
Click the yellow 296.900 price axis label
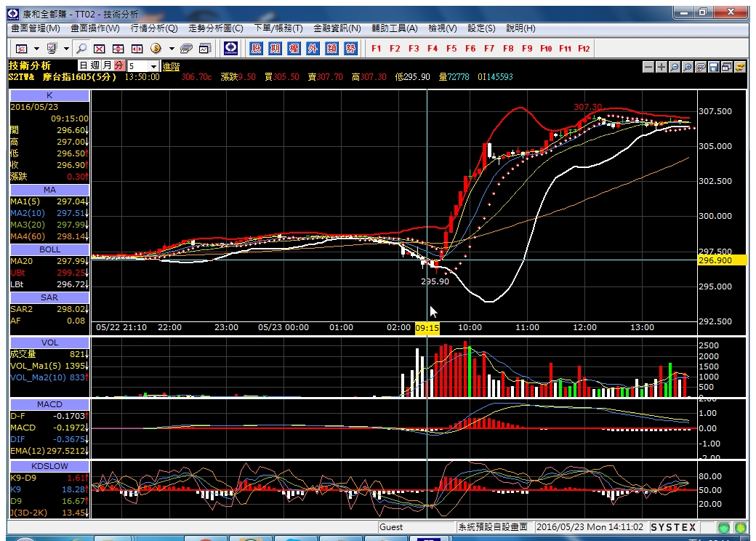pyautogui.click(x=722, y=260)
